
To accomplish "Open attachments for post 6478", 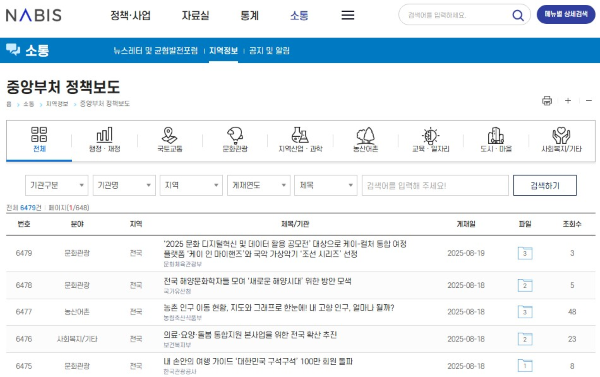I will pos(525,285).
